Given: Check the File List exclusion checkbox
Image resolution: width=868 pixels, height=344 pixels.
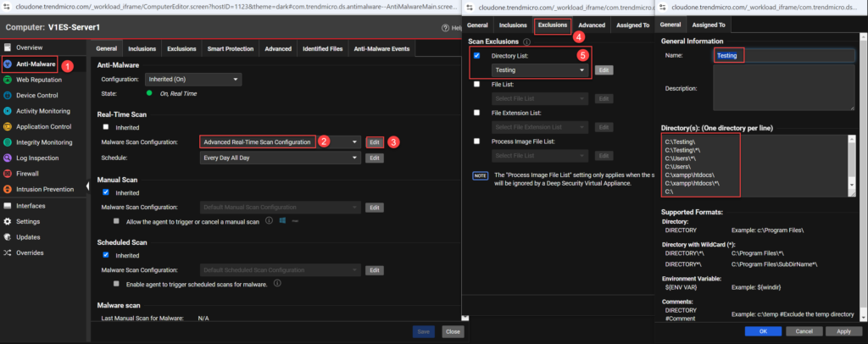Looking at the screenshot, I should click(x=476, y=84).
